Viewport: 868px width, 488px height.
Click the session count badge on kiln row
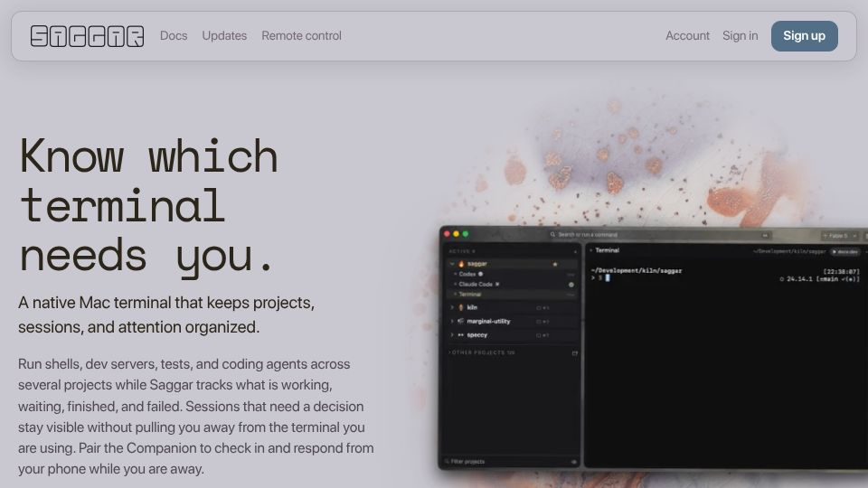542,308
